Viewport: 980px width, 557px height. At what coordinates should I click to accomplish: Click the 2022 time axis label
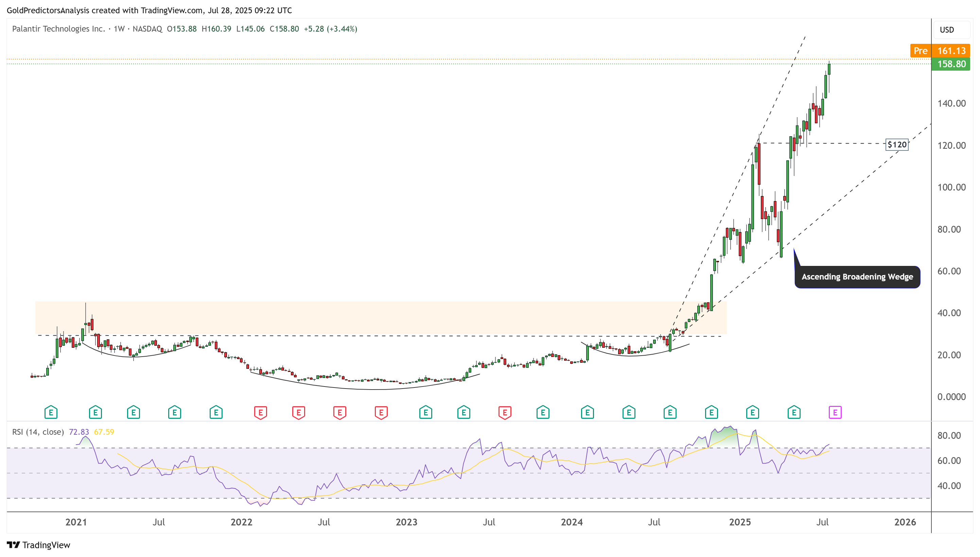[x=242, y=522]
